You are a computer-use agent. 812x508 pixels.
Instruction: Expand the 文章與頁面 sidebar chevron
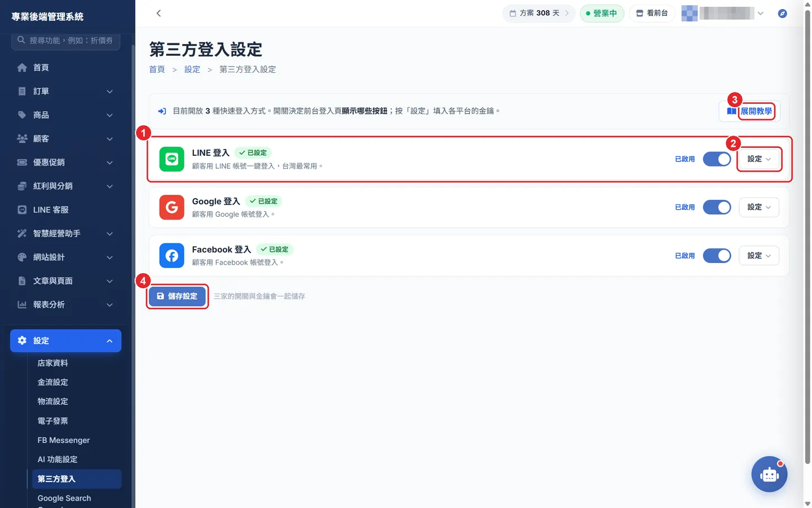coord(110,281)
